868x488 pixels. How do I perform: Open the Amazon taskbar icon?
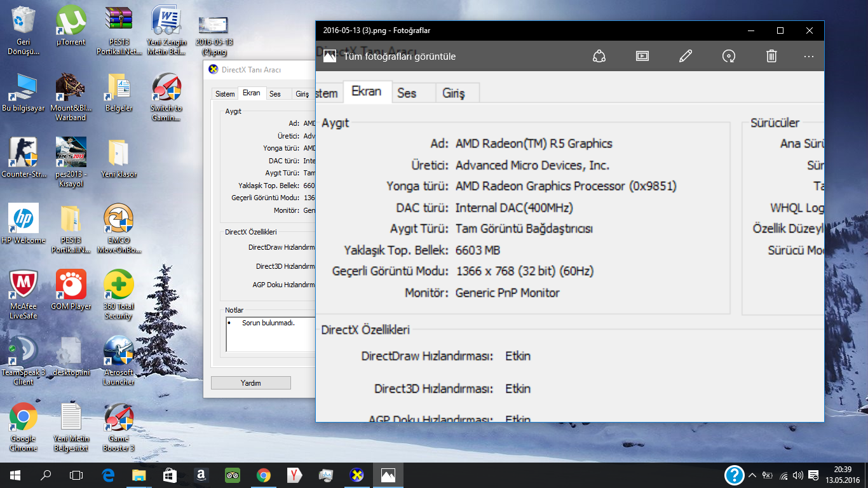[x=201, y=475]
